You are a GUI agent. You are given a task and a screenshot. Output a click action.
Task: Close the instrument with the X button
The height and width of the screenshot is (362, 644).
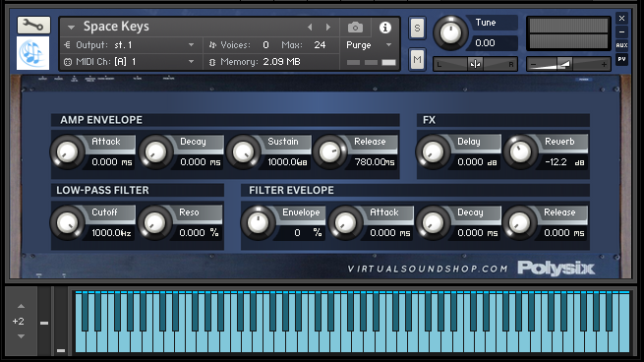click(x=621, y=18)
